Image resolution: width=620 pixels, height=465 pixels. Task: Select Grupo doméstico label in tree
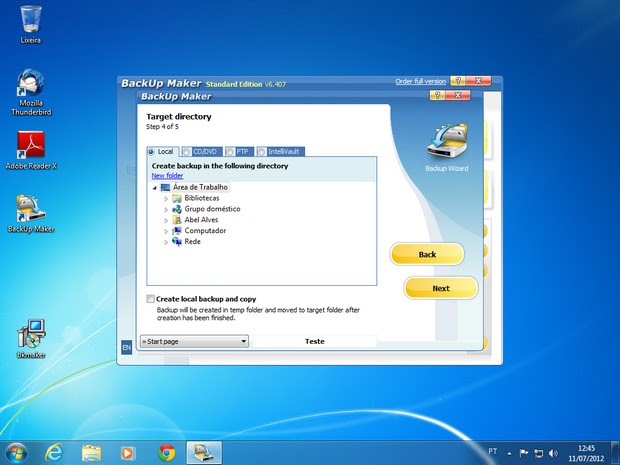point(212,209)
